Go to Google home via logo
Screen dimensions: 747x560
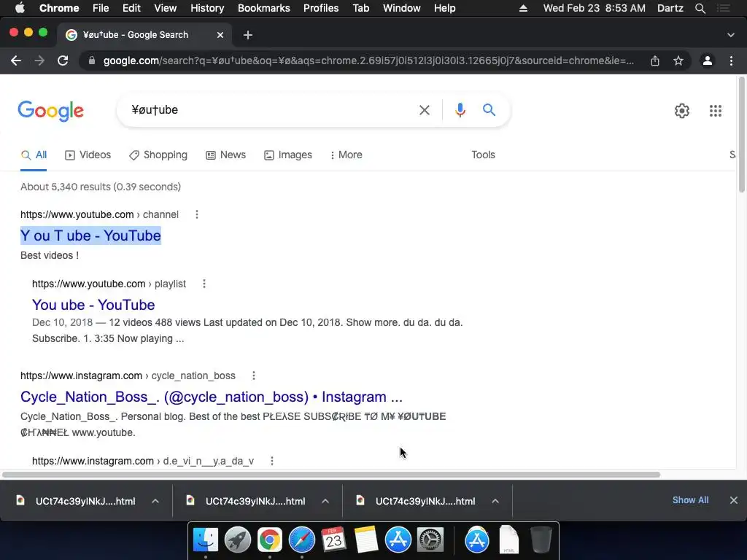pos(51,111)
